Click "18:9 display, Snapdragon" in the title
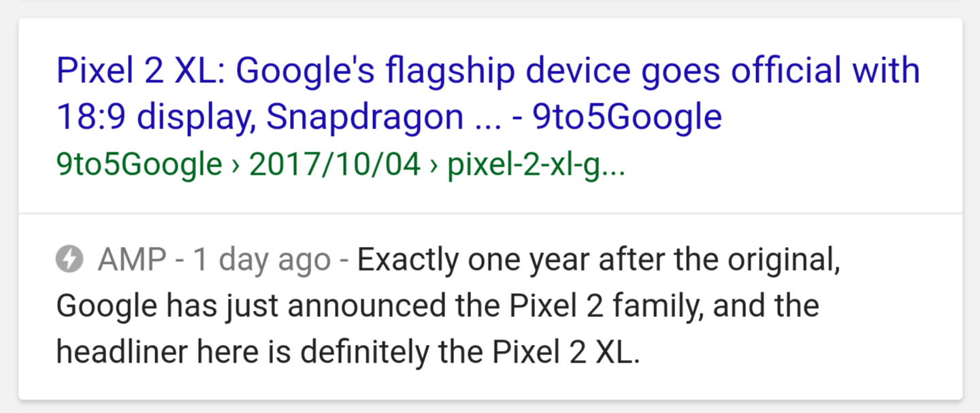 click(260, 117)
